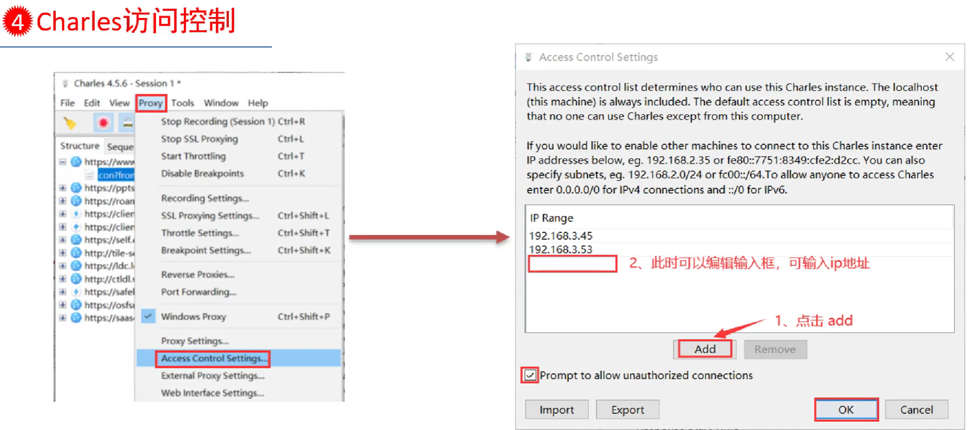Select the globe icon for https://roam
980x430 pixels.
(x=76, y=201)
